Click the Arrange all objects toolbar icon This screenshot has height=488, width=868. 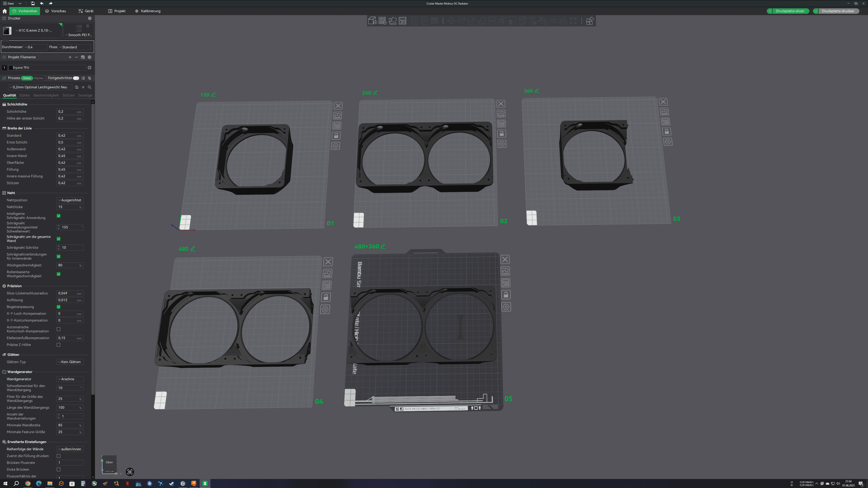tap(403, 21)
